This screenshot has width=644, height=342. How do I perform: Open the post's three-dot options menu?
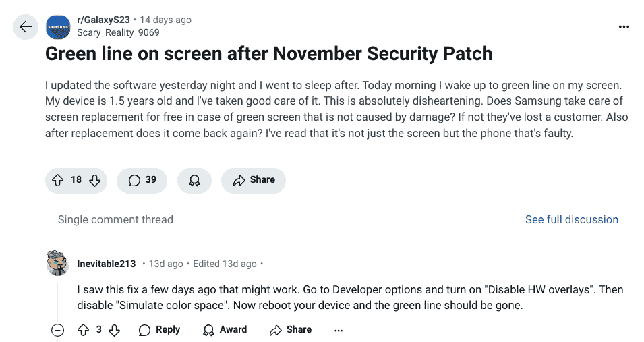(624, 27)
